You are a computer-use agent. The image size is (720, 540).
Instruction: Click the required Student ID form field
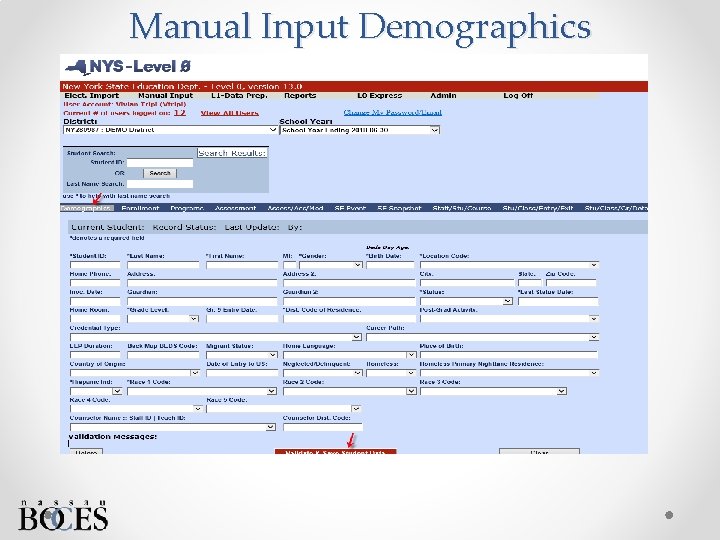[95, 265]
